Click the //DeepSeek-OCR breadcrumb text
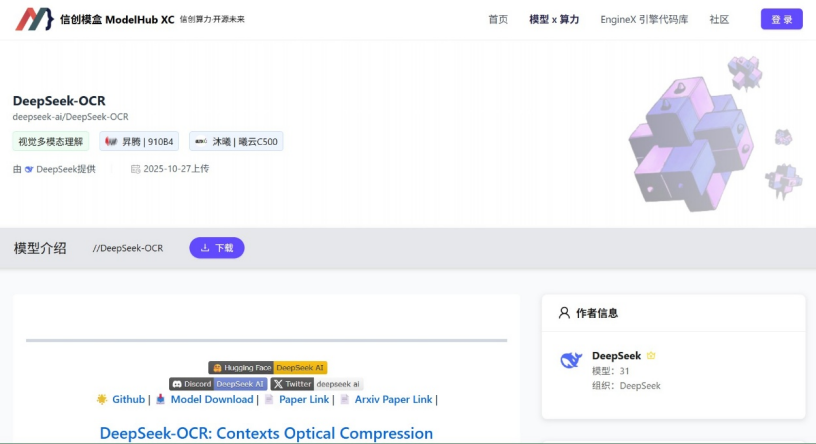Screen dimensions: 816x444 tap(128, 248)
